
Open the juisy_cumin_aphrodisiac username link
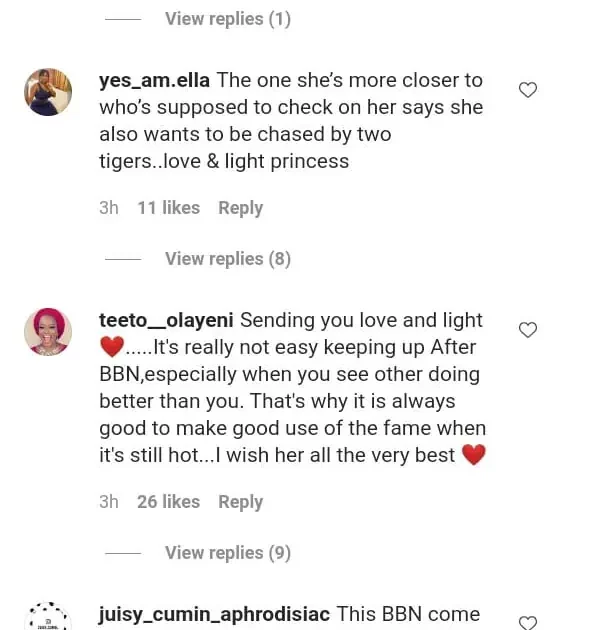[x=213, y=614]
